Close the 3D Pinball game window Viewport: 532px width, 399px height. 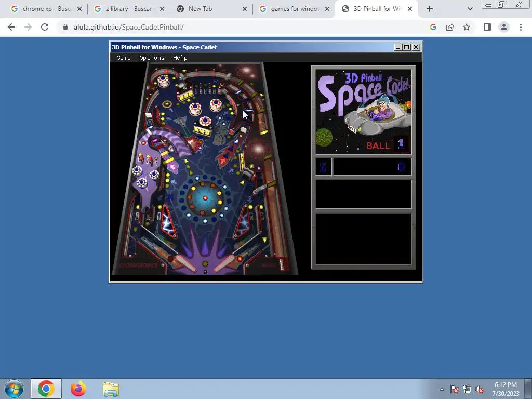click(416, 47)
